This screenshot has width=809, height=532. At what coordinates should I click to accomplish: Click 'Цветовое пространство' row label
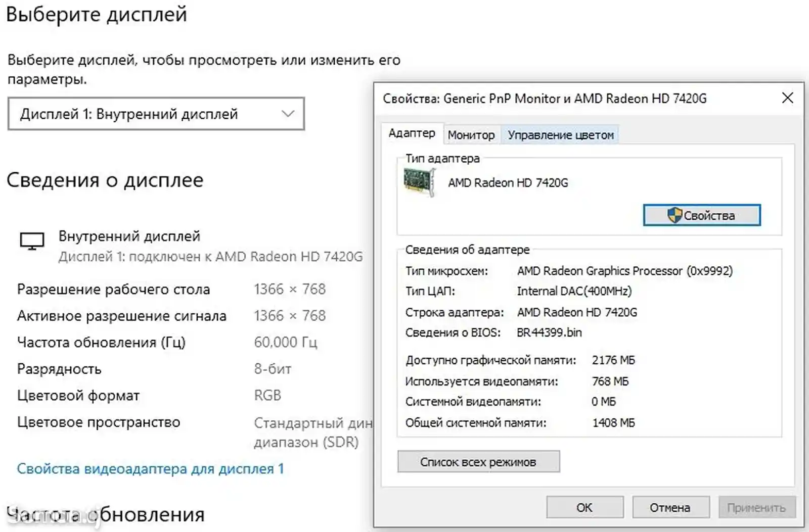pyautogui.click(x=99, y=422)
